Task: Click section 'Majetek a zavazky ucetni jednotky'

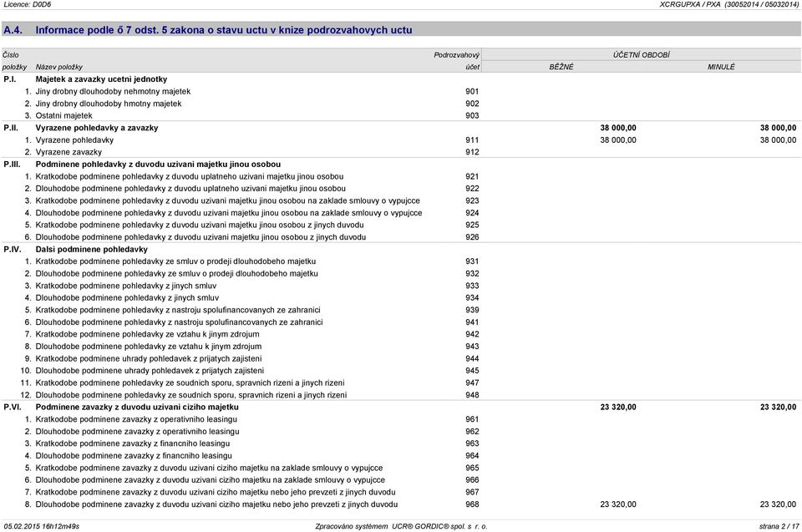Action: [x=101, y=79]
